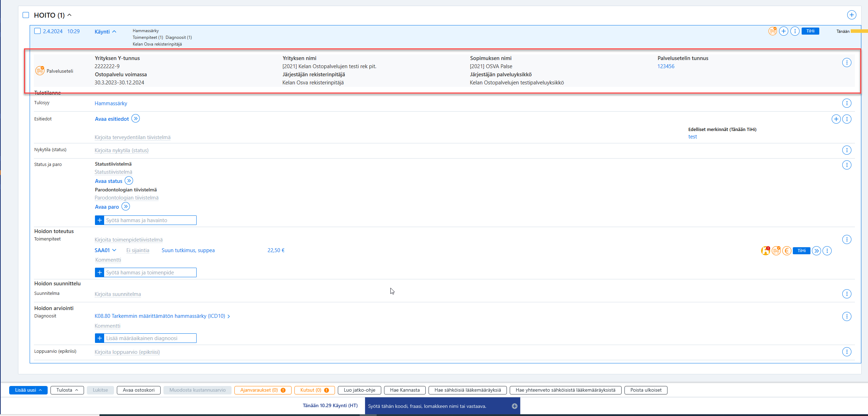This screenshot has height=416, width=868.
Task: Open the Lisää uusi dropdown button
Action: coord(28,390)
